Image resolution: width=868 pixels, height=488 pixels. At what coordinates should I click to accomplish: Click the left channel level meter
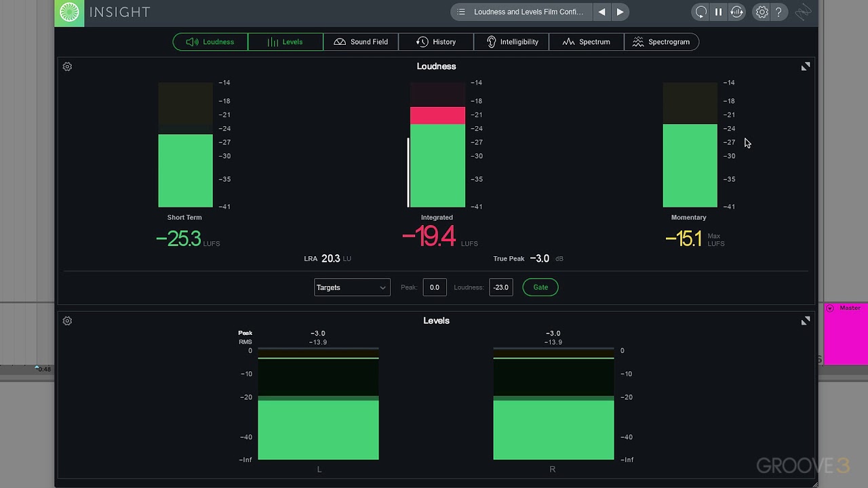tap(318, 404)
